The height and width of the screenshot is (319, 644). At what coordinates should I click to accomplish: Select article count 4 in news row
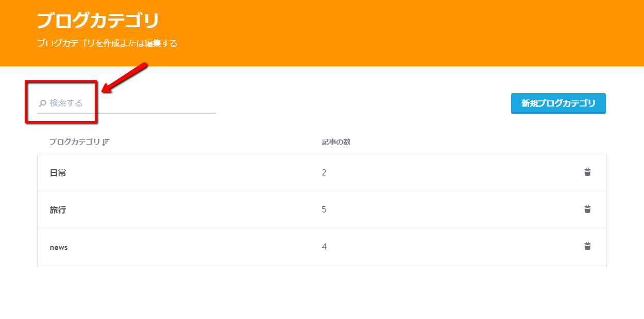(x=324, y=247)
